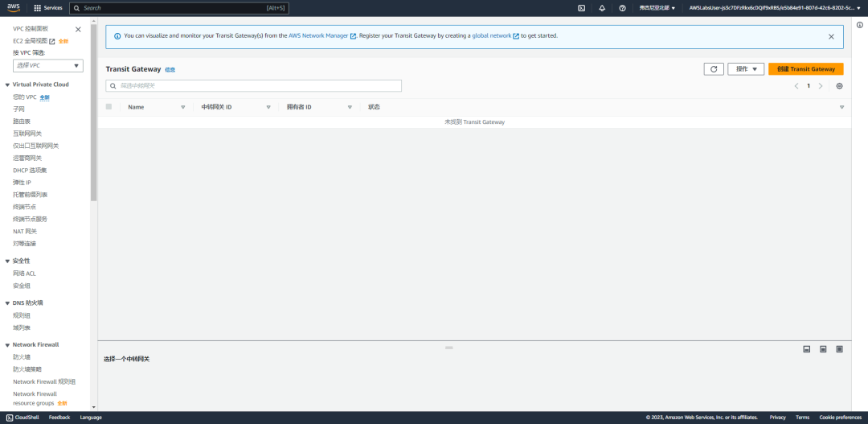Image resolution: width=868 pixels, height=424 pixels.
Task: Open table preferences gear icon
Action: pyautogui.click(x=839, y=86)
